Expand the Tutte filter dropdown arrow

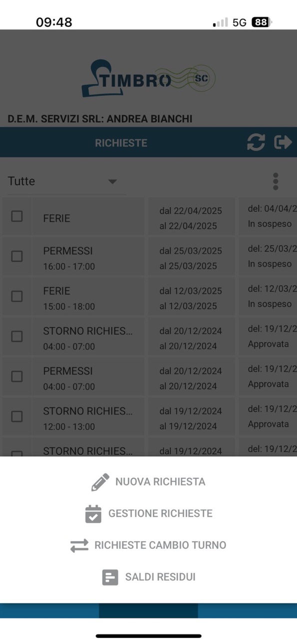pos(112,182)
